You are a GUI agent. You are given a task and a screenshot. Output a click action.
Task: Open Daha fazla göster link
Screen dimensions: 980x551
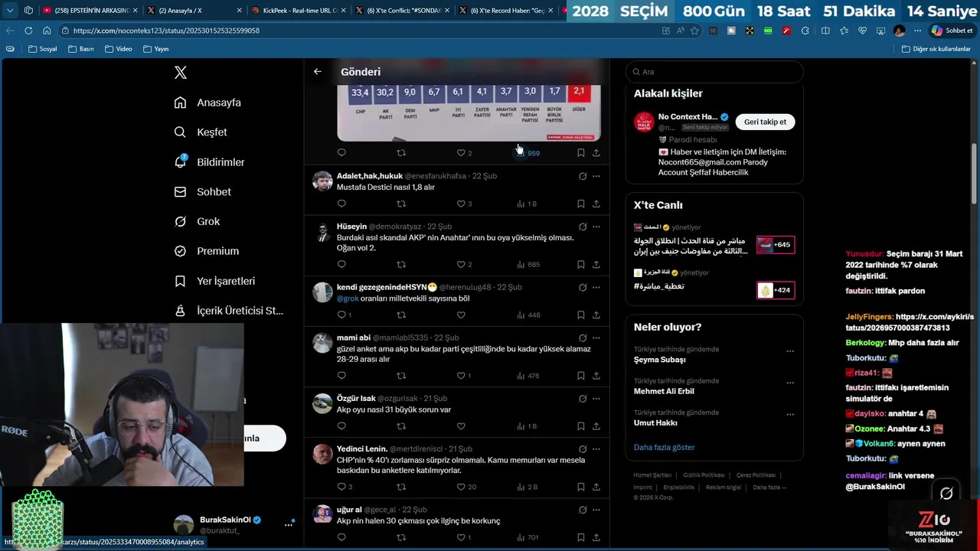click(x=664, y=447)
